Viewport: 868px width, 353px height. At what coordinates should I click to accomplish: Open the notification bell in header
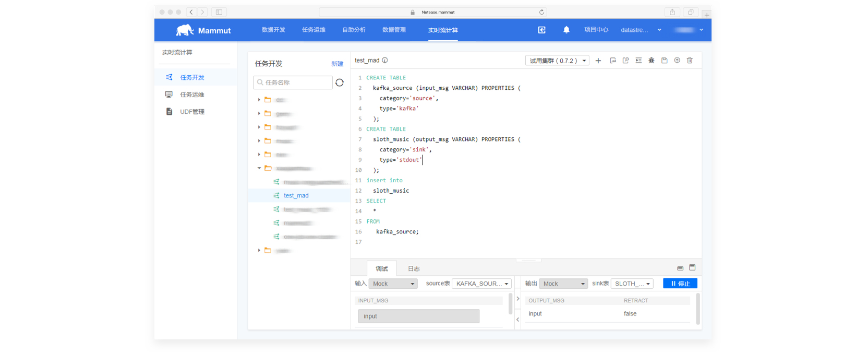coord(566,30)
